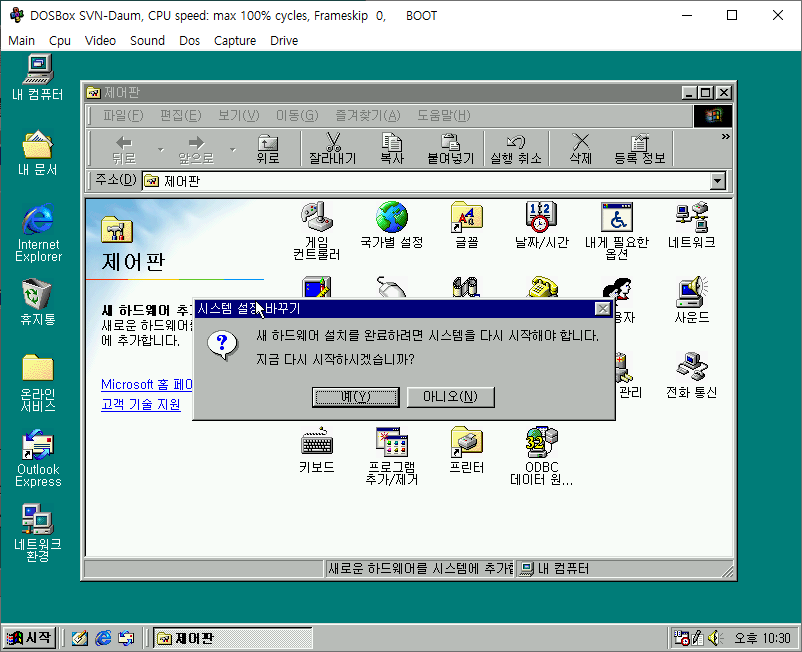Open 프로그램 추가/제거 icon
Viewport: 802px width, 652px height.
click(x=392, y=456)
